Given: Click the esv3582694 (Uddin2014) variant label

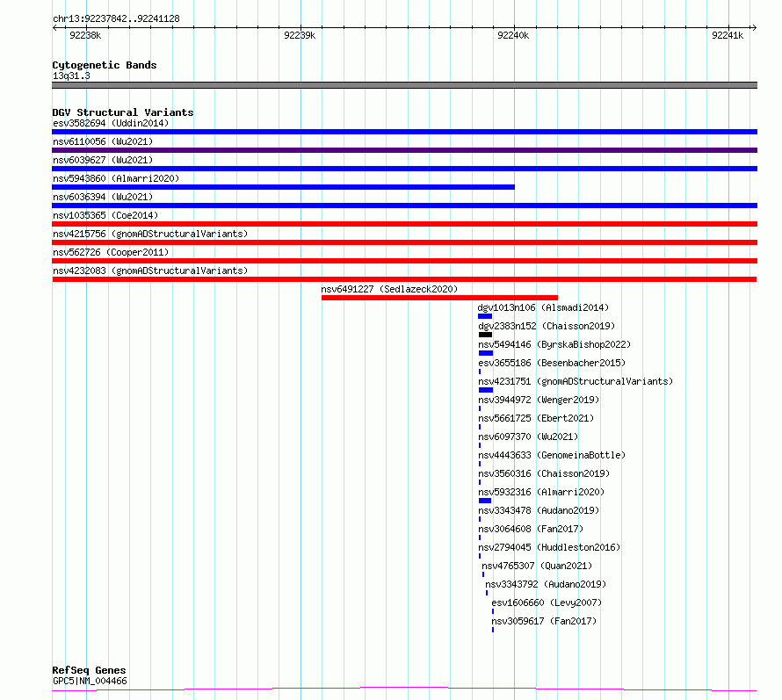Looking at the screenshot, I should pos(111,123).
